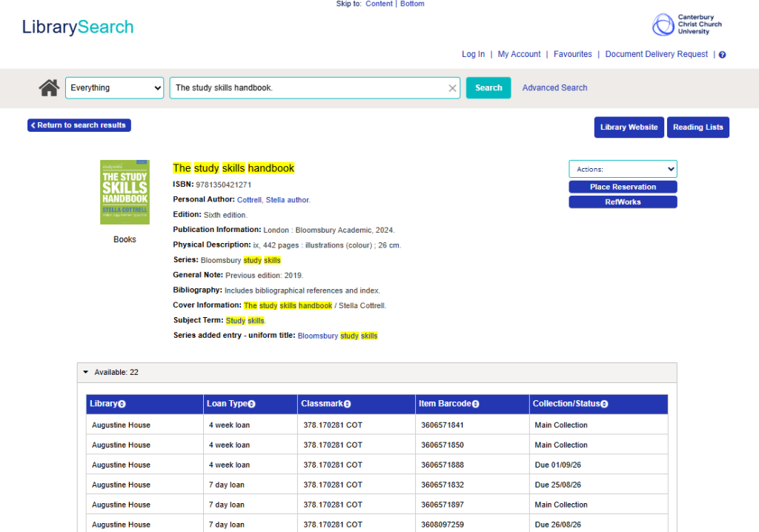
Task: Click the Canterbury Christ Church University logo
Action: tap(687, 24)
